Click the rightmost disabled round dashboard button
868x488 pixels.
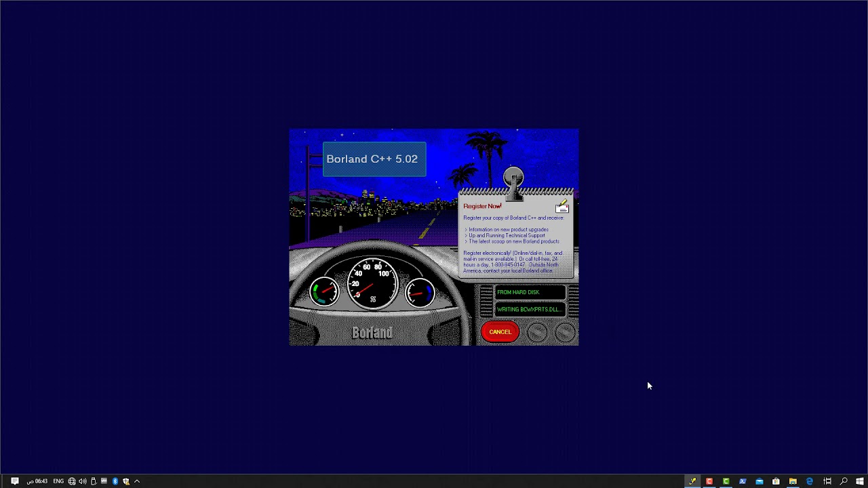(x=564, y=332)
